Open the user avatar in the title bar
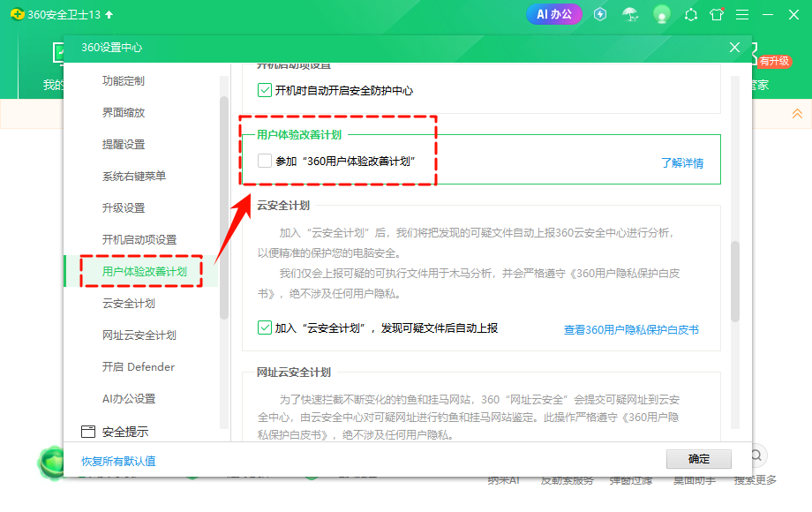 (661, 14)
